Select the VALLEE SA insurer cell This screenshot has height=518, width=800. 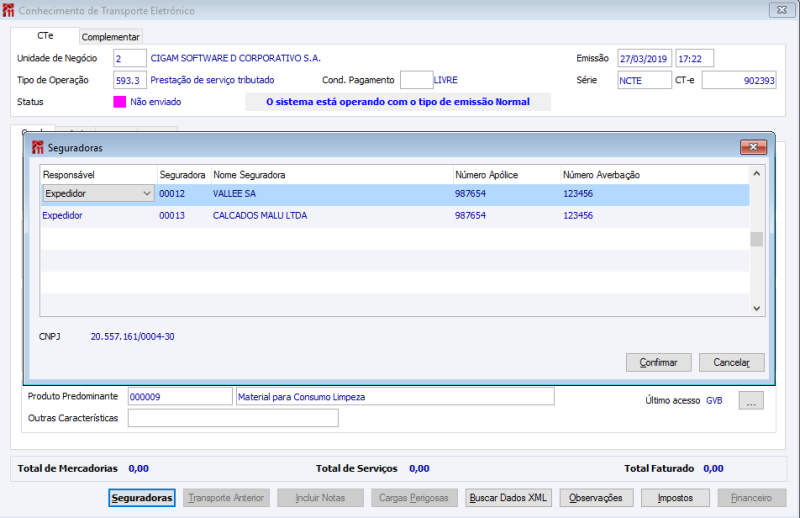click(234, 193)
